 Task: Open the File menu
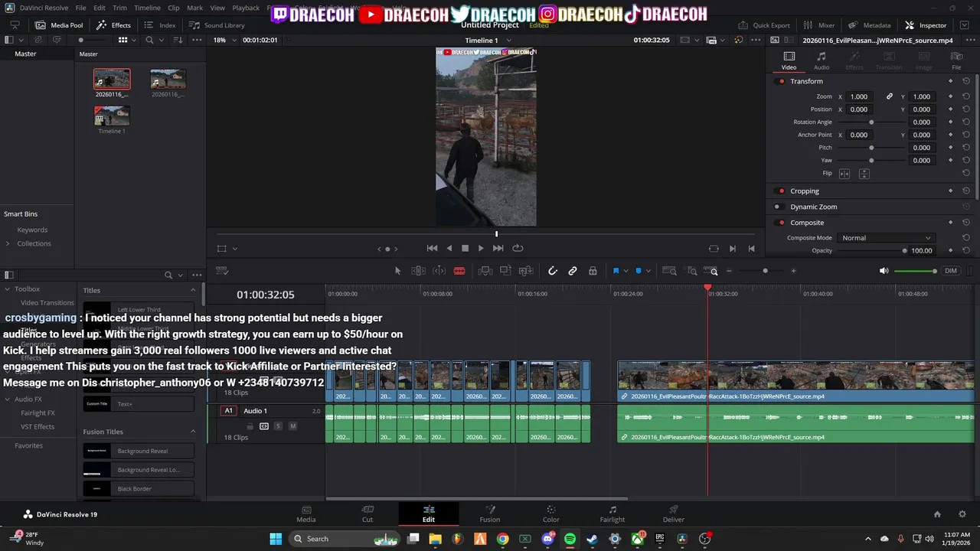click(80, 8)
